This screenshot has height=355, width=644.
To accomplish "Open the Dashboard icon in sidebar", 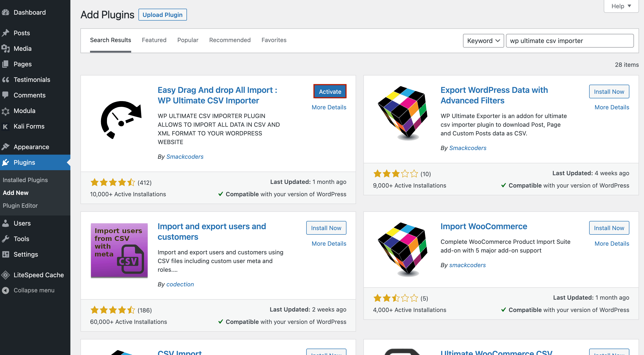I will (5, 12).
